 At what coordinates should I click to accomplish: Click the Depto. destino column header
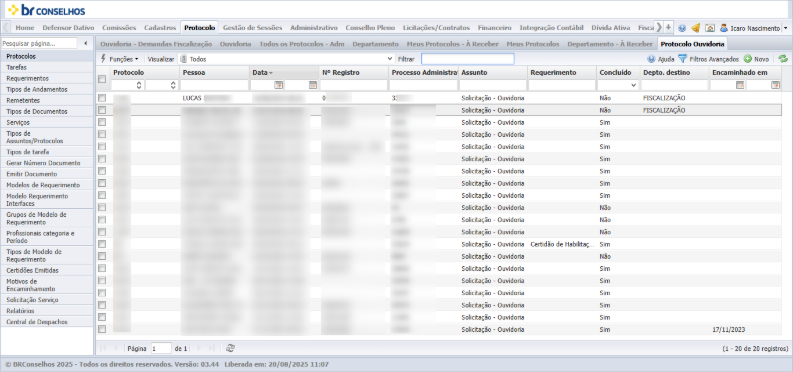pyautogui.click(x=674, y=73)
